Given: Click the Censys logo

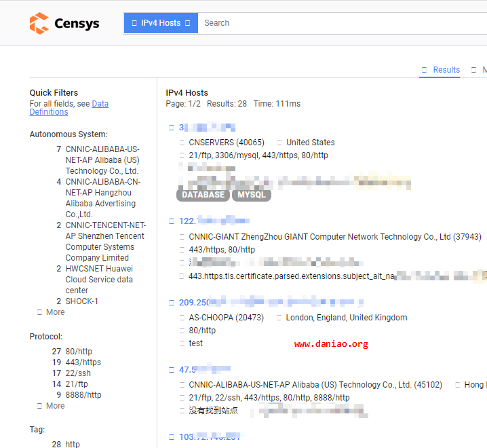Looking at the screenshot, I should point(64,23).
